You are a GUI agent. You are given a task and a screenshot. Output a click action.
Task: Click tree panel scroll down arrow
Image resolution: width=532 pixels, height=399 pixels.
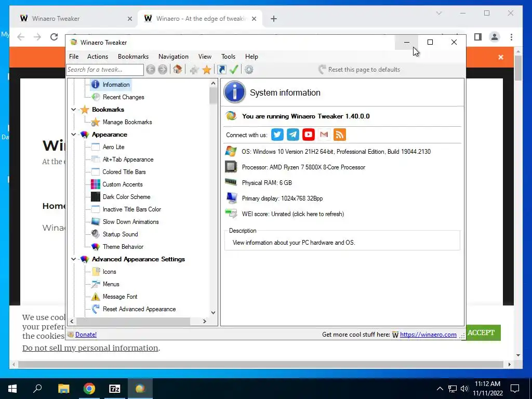213,313
